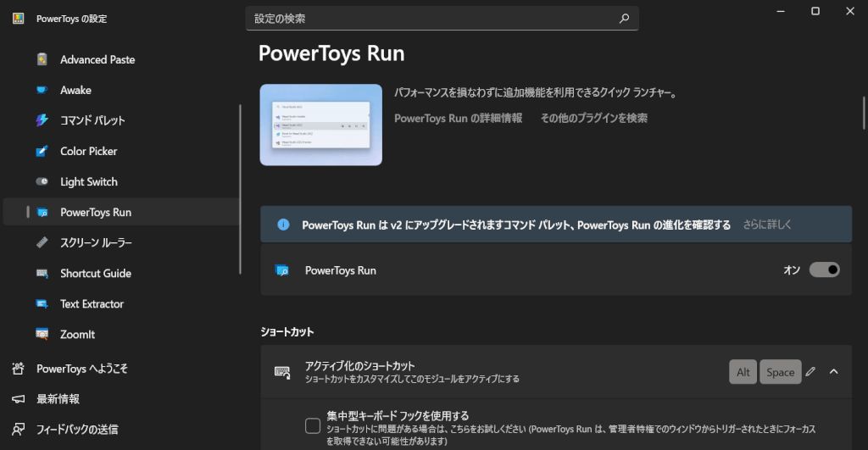Click the Light Switch sidebar icon
The image size is (868, 450).
(42, 181)
